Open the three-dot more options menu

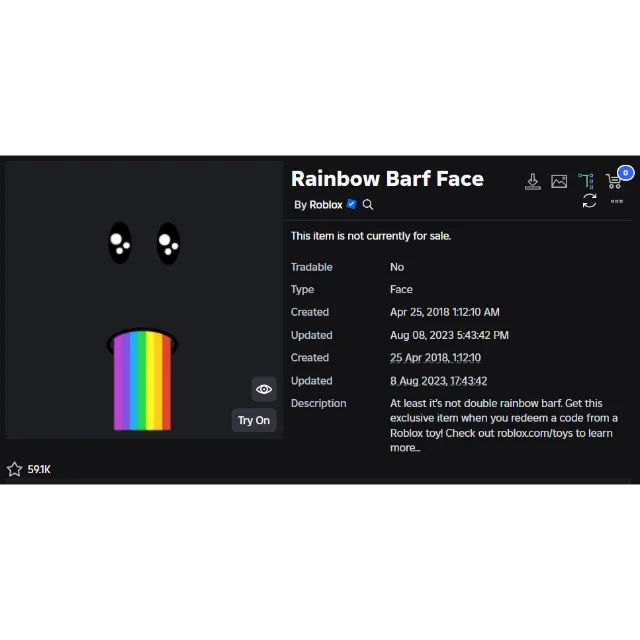pyautogui.click(x=617, y=201)
